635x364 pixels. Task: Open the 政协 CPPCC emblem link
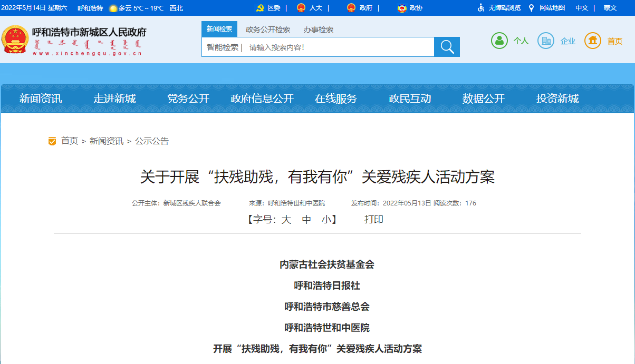point(402,8)
